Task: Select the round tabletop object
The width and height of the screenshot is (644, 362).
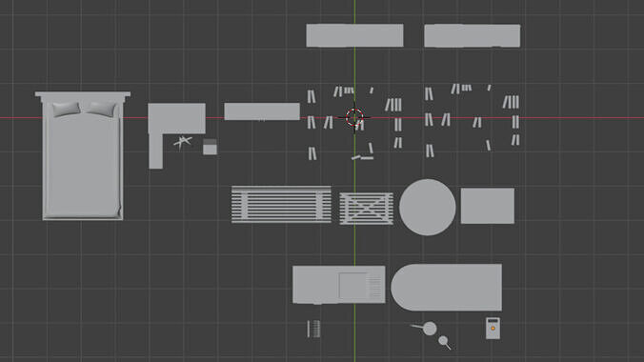Action: point(428,207)
